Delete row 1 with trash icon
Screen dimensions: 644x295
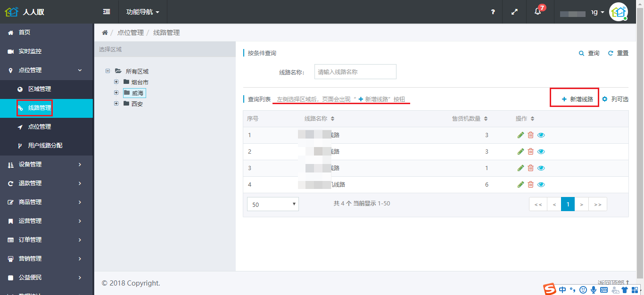531,135
